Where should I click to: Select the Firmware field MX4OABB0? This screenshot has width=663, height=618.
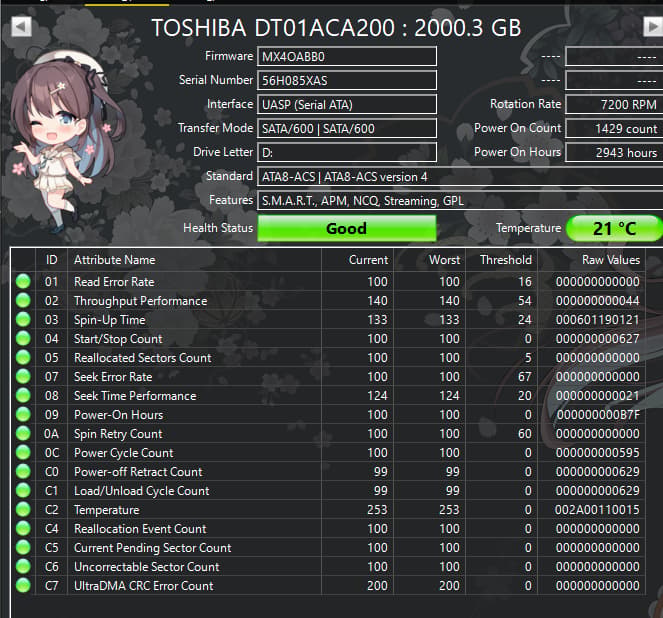tap(347, 57)
